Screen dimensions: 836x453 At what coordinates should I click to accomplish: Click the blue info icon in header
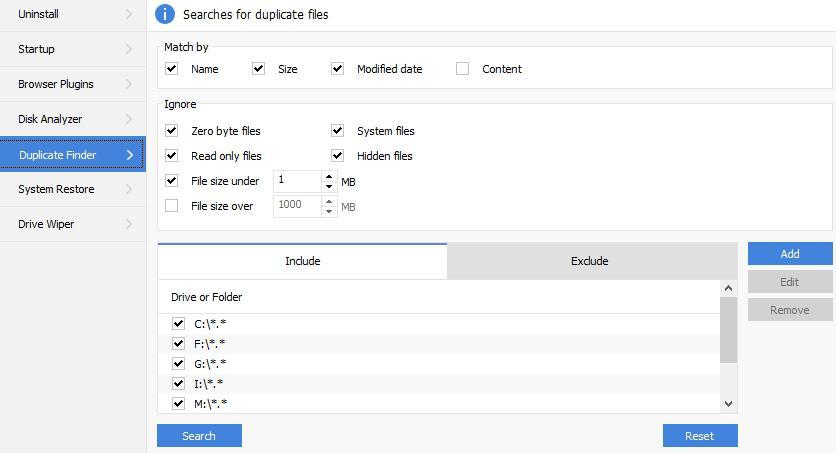166,14
